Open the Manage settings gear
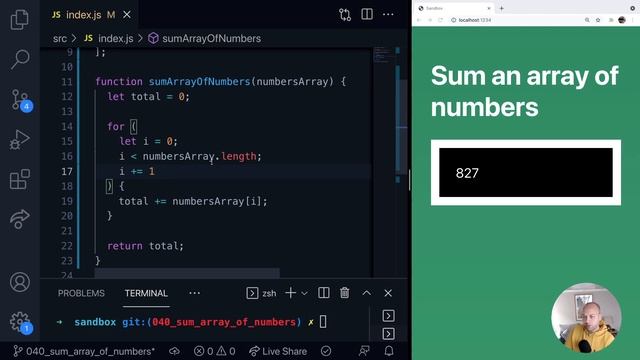Screen dimensions: 640x360 pyautogui.click(x=20, y=322)
